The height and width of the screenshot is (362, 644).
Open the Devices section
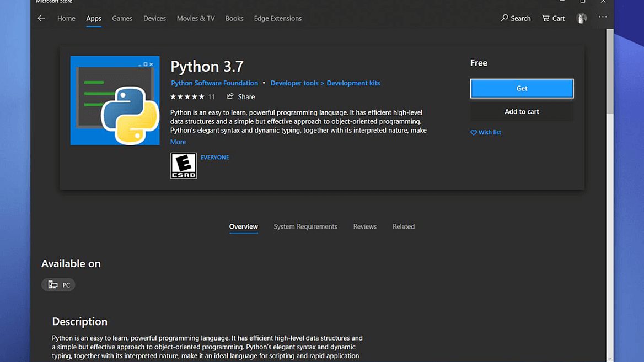(154, 19)
